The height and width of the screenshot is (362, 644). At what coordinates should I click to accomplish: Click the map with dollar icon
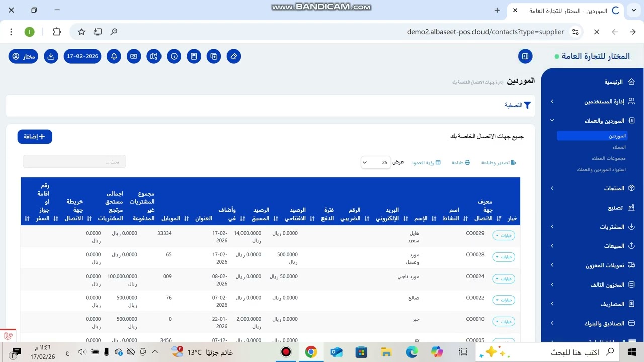154,56
